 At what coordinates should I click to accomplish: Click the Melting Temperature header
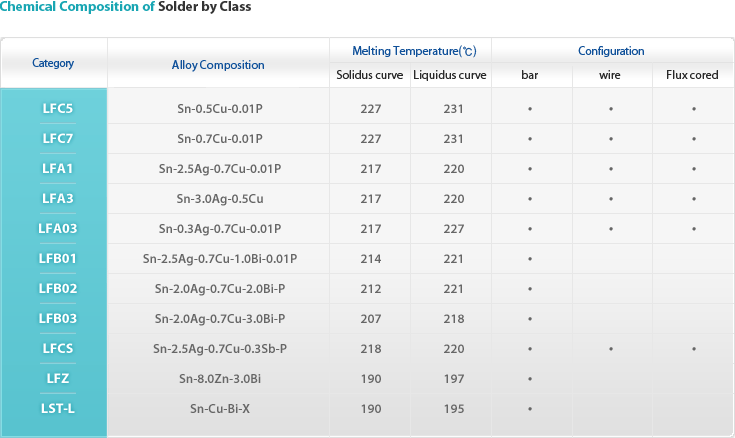[x=414, y=51]
